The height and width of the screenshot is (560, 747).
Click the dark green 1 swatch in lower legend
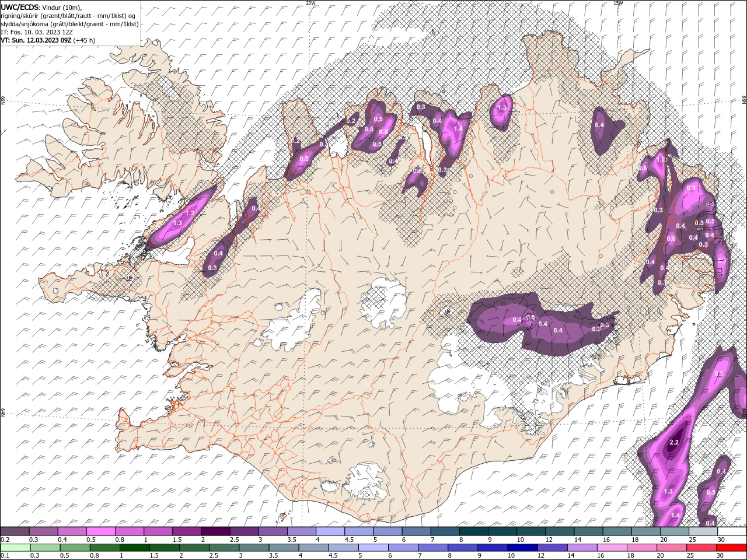(135, 548)
